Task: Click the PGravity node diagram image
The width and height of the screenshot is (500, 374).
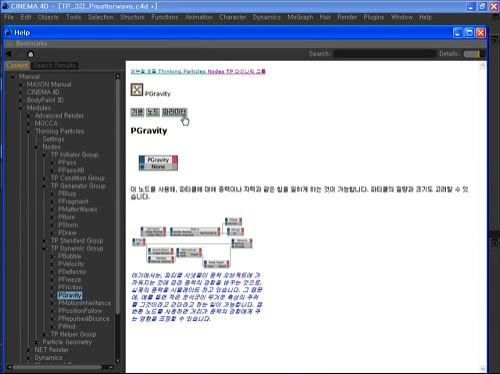Action: click(158, 163)
